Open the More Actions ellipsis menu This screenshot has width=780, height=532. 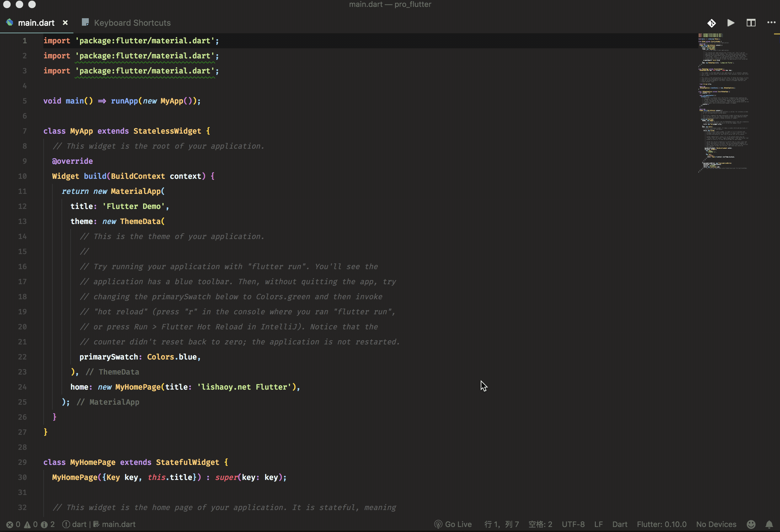pyautogui.click(x=771, y=23)
